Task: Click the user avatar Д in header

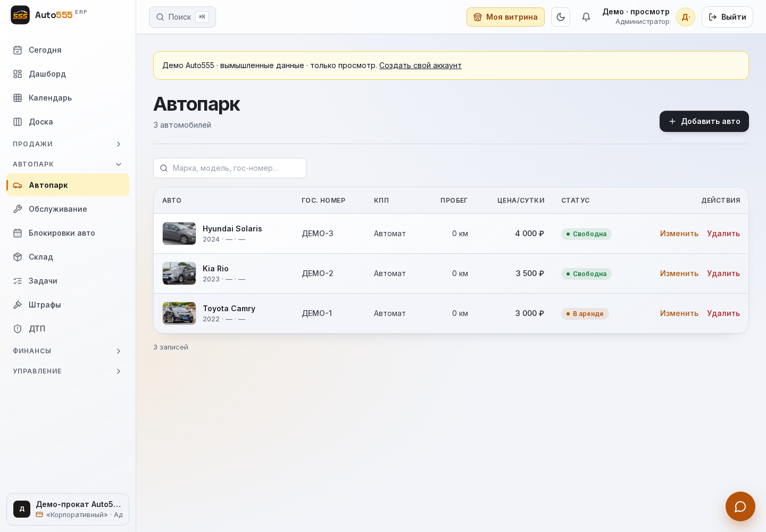Action: point(686,17)
